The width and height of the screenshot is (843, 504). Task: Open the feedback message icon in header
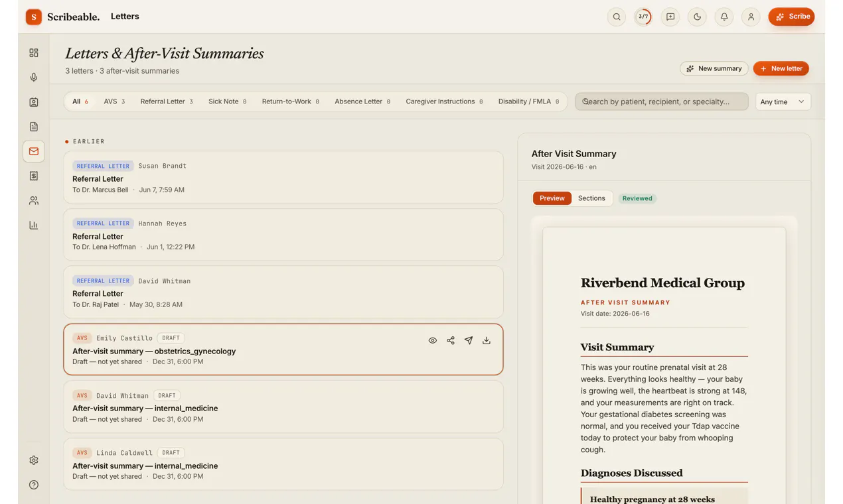click(670, 17)
